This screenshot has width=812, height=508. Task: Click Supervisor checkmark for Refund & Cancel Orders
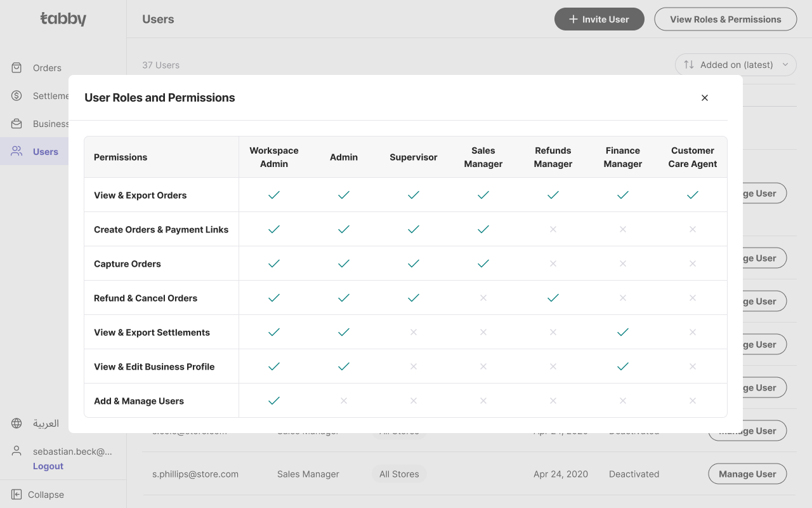pyautogui.click(x=414, y=298)
